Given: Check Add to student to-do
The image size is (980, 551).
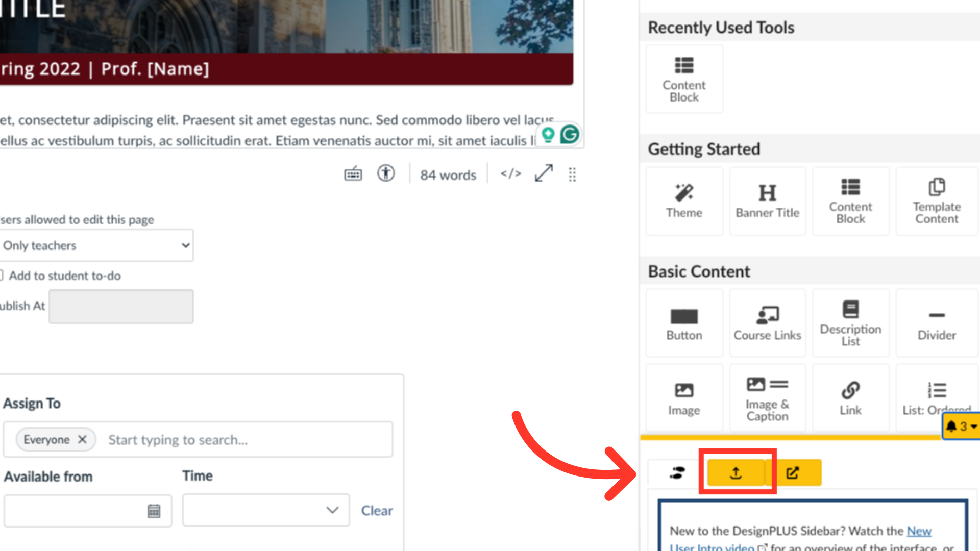Looking at the screenshot, I should pos(1,275).
